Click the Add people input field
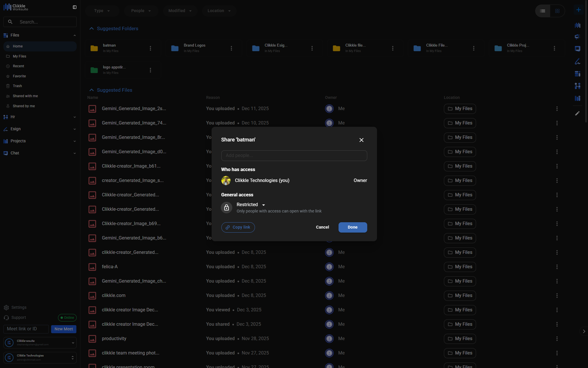588x368 pixels. point(294,156)
